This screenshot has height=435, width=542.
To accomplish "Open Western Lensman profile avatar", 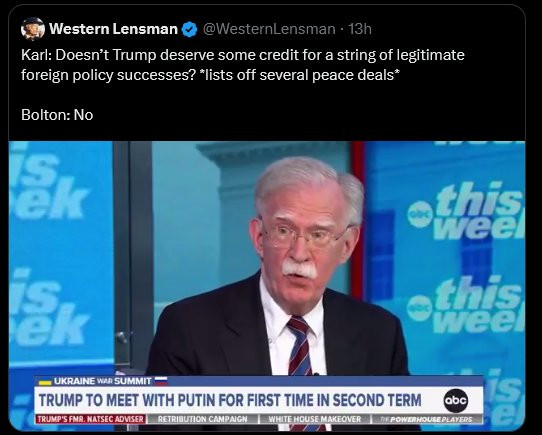I will 33,29.
